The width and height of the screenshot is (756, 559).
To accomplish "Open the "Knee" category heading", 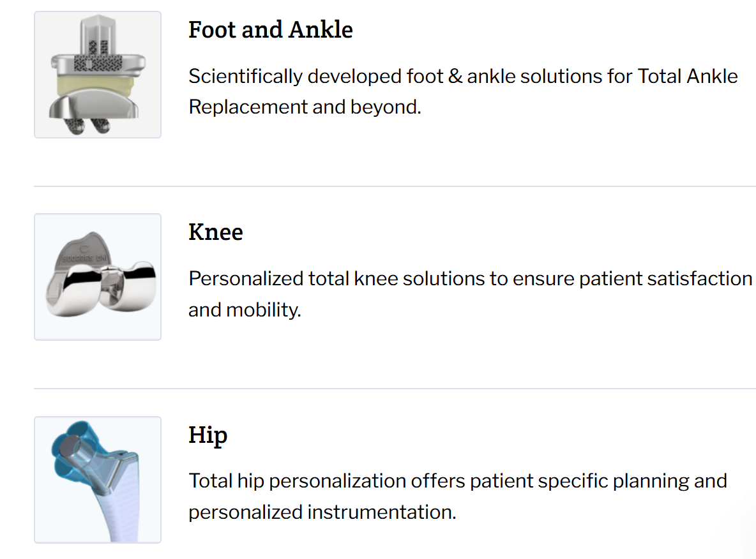I will 215,232.
